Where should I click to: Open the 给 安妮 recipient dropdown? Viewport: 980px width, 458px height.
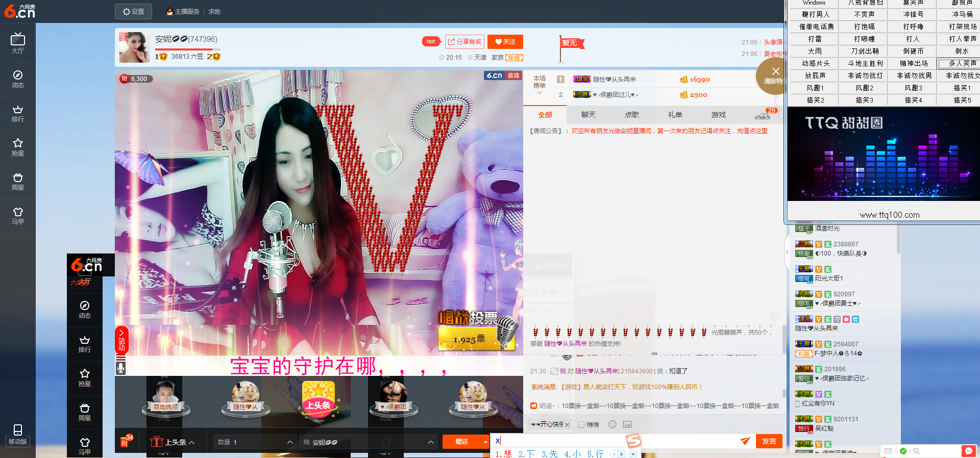coord(368,442)
